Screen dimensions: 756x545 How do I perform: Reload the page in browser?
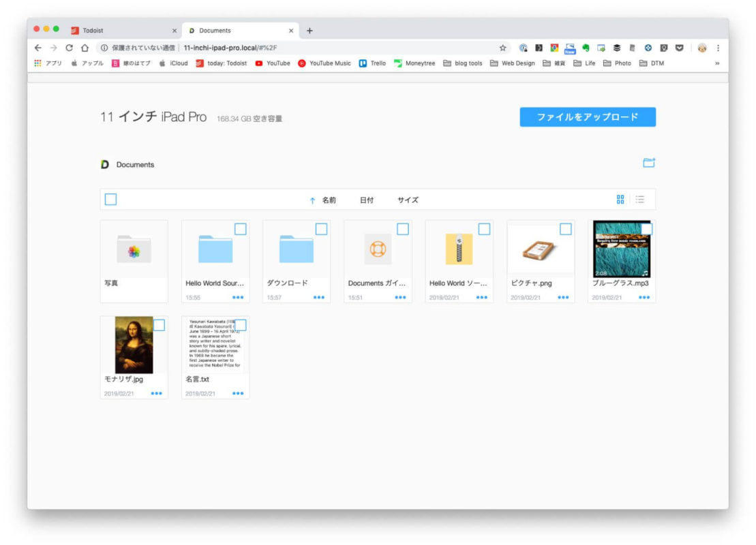coord(69,48)
